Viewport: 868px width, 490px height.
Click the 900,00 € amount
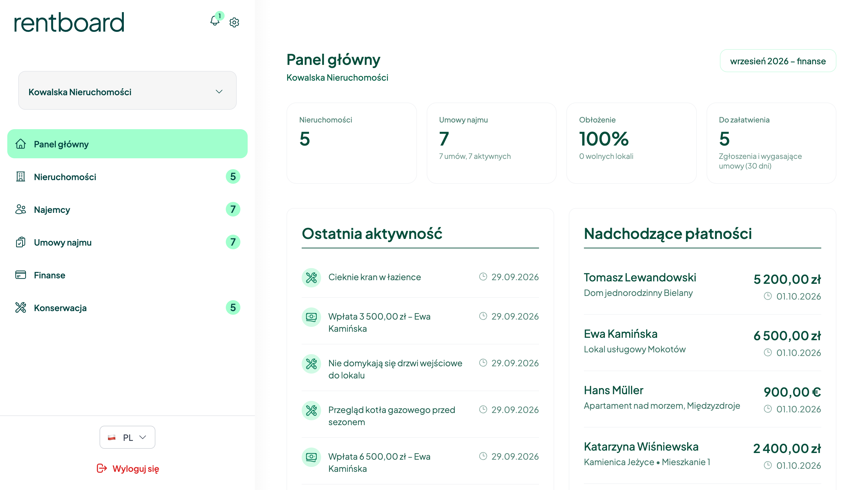792,392
